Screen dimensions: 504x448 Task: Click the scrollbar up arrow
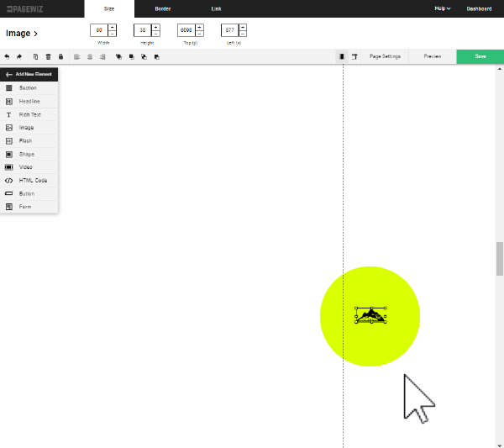[500, 69]
